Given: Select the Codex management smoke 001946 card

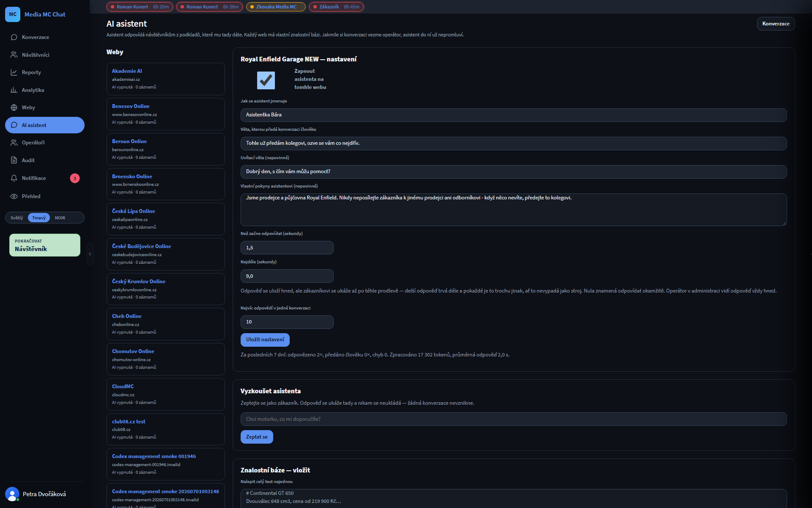Looking at the screenshot, I should pyautogui.click(x=166, y=464).
